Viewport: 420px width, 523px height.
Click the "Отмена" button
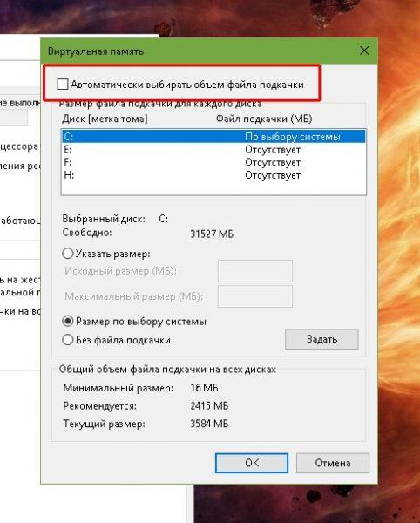333,463
